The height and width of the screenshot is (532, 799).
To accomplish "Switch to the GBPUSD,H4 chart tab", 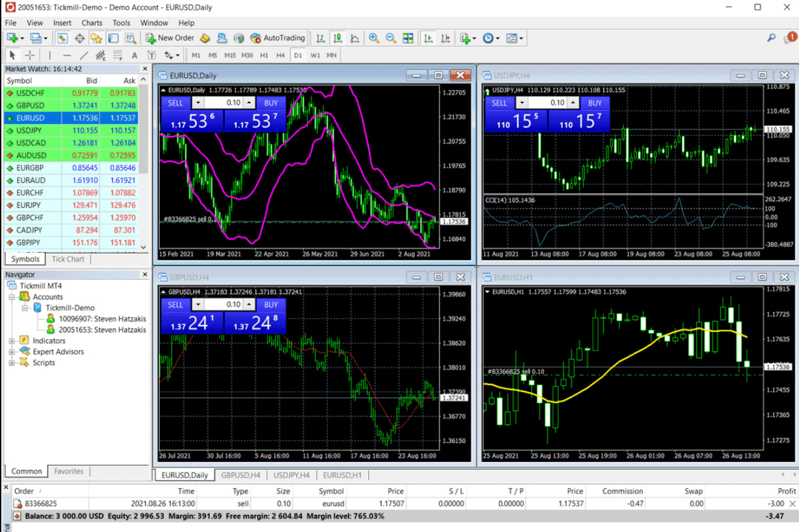I will 241,475.
